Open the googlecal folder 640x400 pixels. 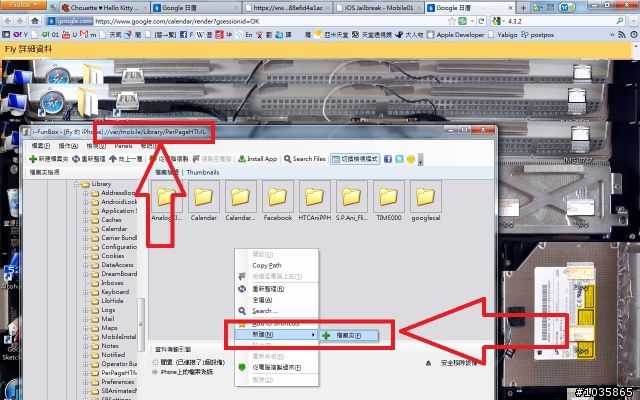coord(426,201)
